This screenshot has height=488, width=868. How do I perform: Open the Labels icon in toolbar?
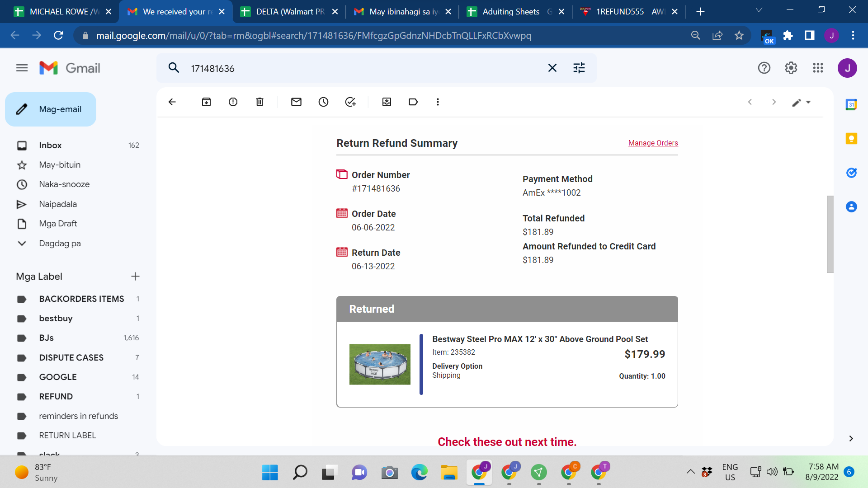[x=413, y=102]
